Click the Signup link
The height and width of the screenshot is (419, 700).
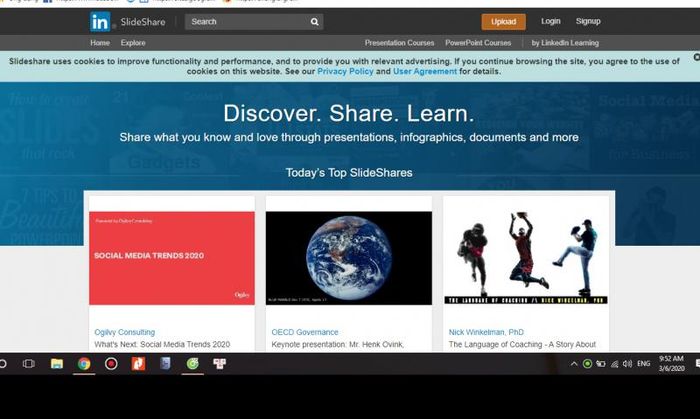click(588, 21)
